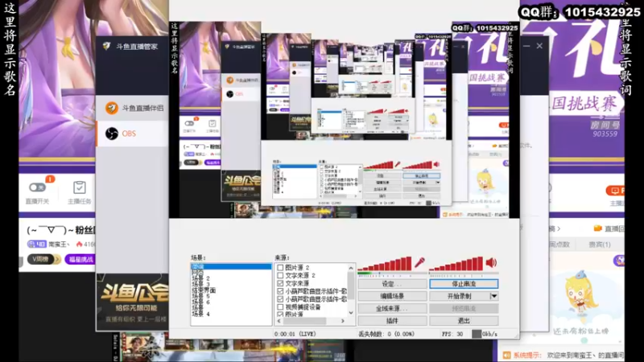Select 场景 4 in the scene list
Viewport: 644px width, 362px height.
pos(231,314)
